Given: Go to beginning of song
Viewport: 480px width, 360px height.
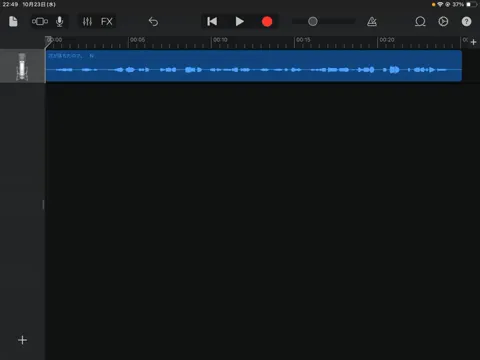Looking at the screenshot, I should 212,22.
